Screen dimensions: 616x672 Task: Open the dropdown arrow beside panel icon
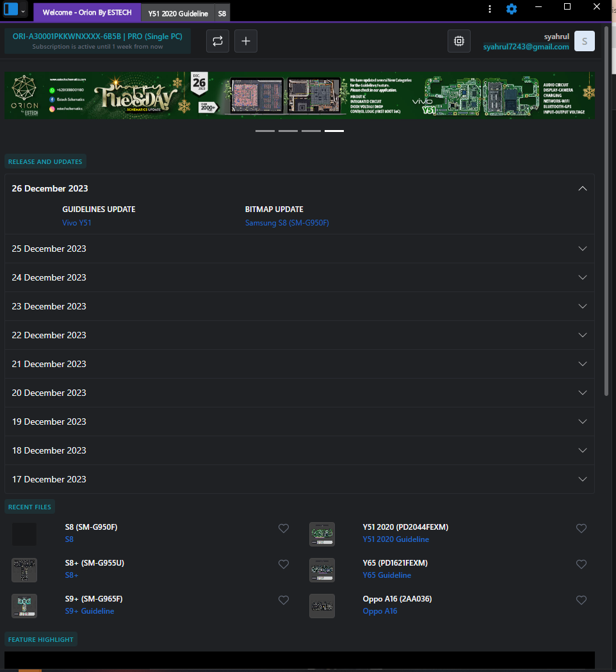[23, 11]
